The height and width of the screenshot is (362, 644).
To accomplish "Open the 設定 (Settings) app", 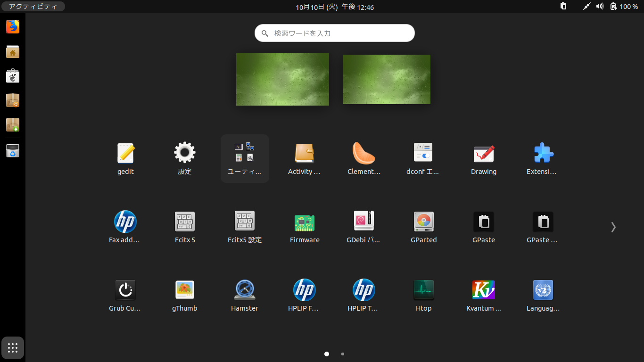I will point(185,159).
